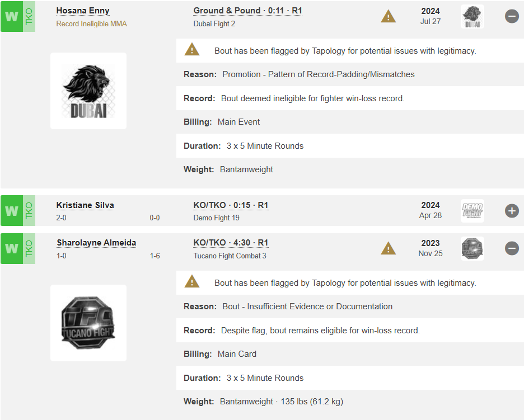Click warning flag icon in Hosana Enny row
Viewport: 524px width, 420px height.
click(x=389, y=16)
